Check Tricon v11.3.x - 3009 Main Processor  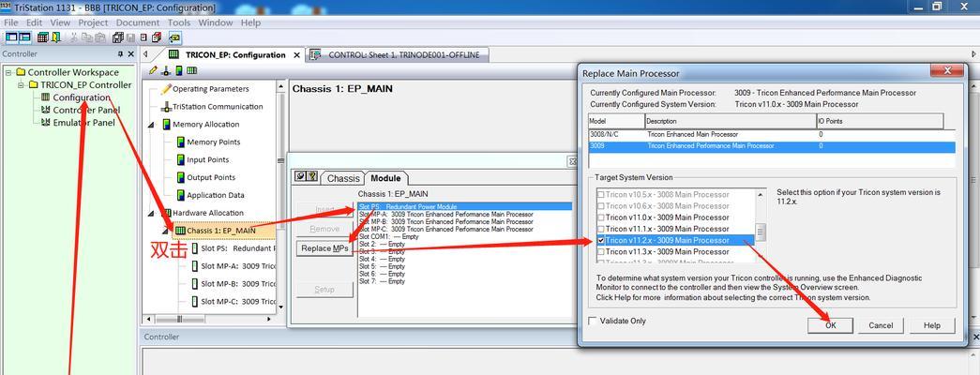[x=601, y=251]
